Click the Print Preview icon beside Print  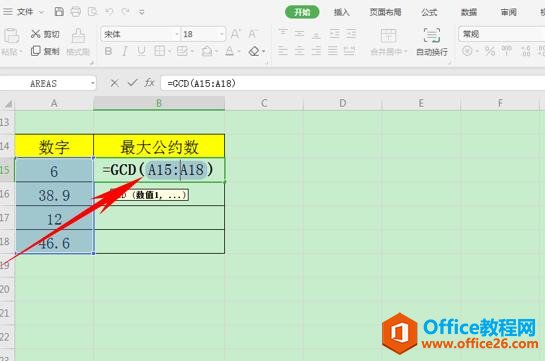coord(92,12)
